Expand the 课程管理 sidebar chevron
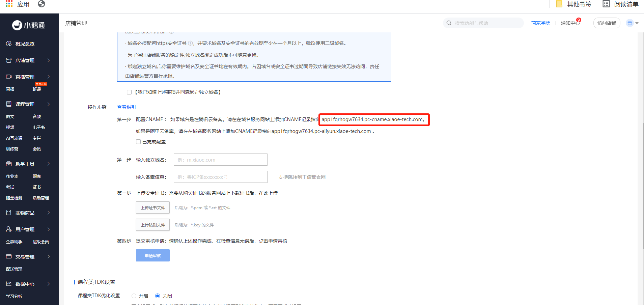This screenshot has width=644, height=305. 49,104
